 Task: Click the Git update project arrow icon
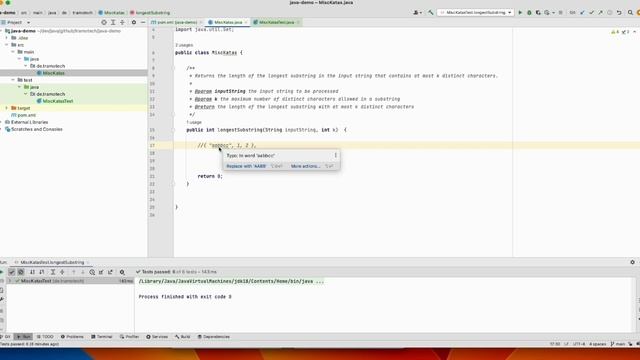pos(582,13)
